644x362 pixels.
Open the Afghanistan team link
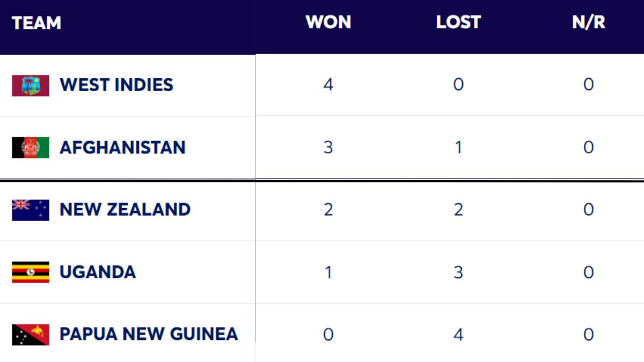(122, 147)
